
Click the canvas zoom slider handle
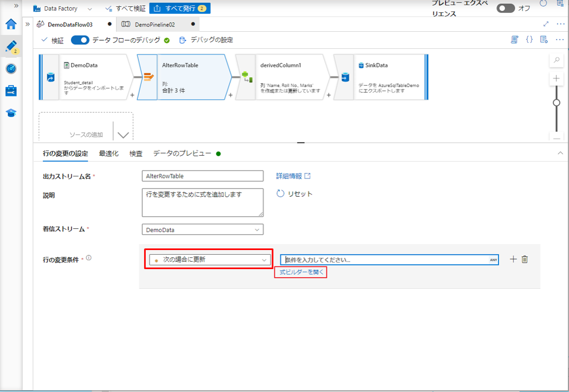pos(556,103)
